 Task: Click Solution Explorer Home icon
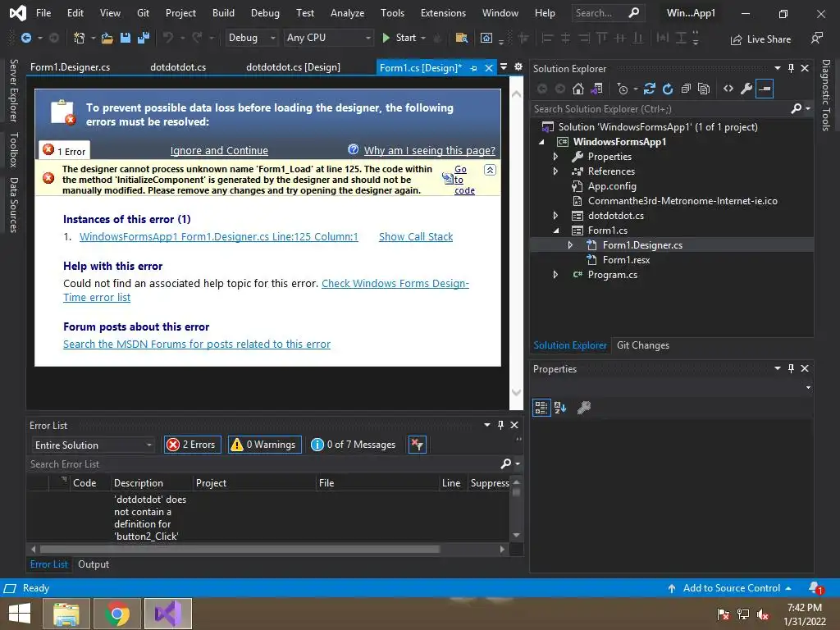click(x=578, y=89)
